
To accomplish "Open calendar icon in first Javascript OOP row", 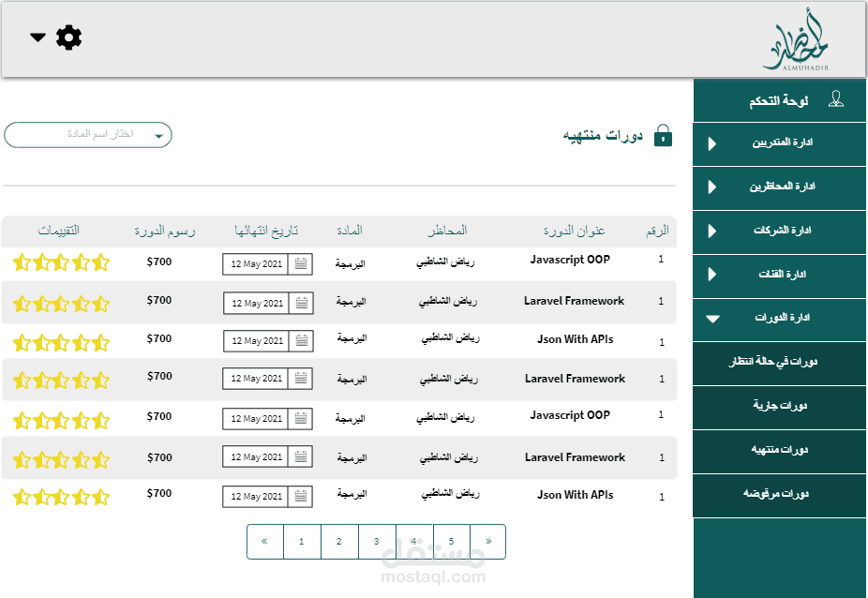I will (301, 264).
